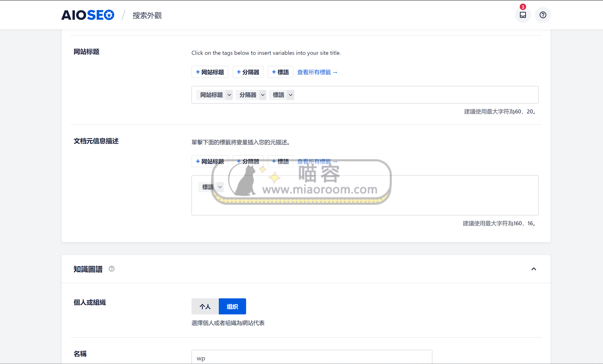The image size is (603, 364).
Task: Add 网站标题 tag to site title
Action: tap(210, 72)
